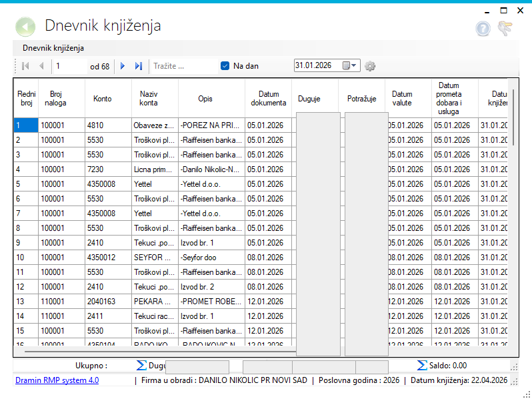Select the 'PEKARA ...' account name cell
Viewport: 532px width, 399px height.
pyautogui.click(x=155, y=301)
